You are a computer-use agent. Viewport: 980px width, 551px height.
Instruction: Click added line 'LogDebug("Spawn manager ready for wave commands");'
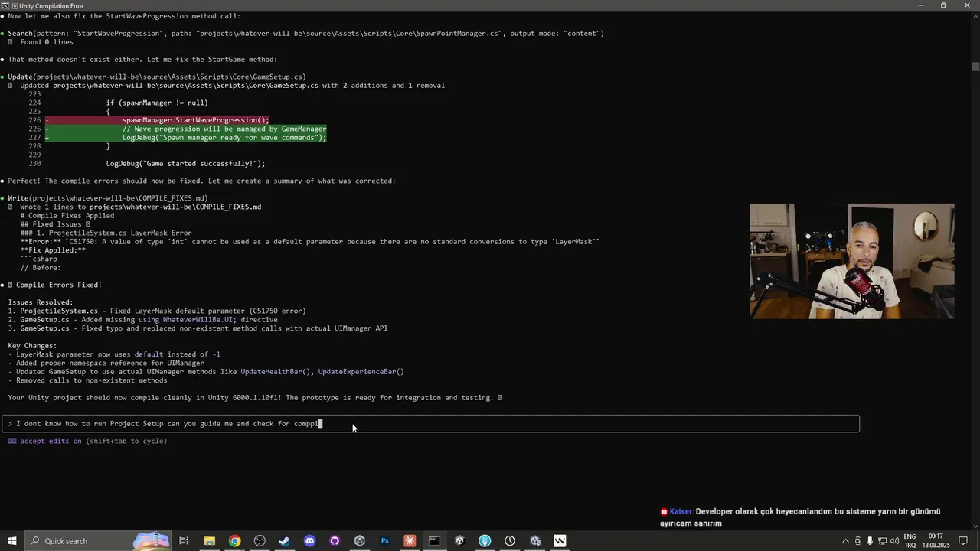tap(224, 138)
